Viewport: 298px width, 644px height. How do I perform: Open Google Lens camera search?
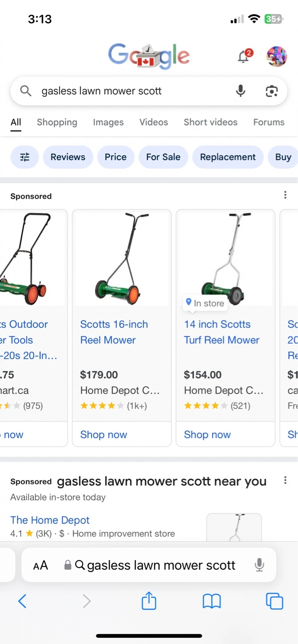pos(271,91)
